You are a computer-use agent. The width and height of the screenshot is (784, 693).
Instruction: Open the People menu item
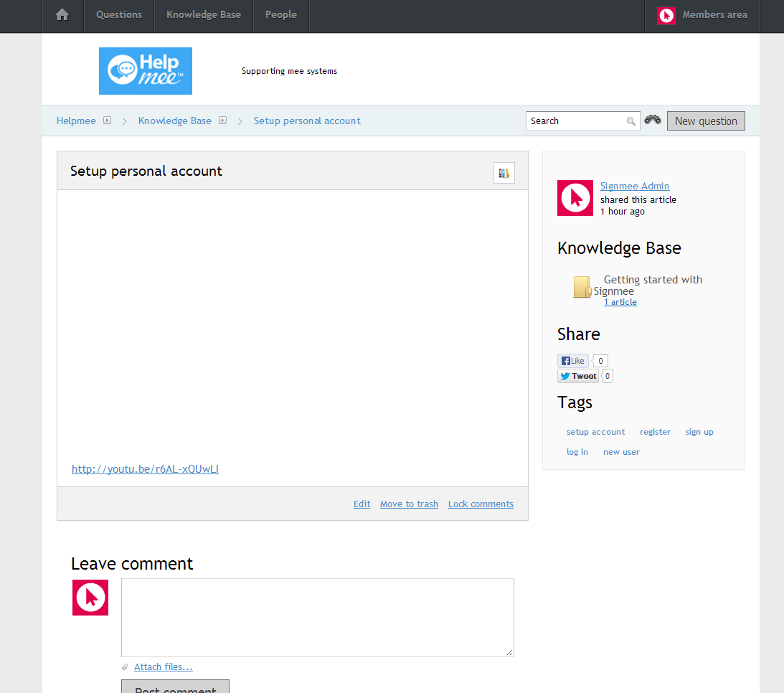coord(280,15)
